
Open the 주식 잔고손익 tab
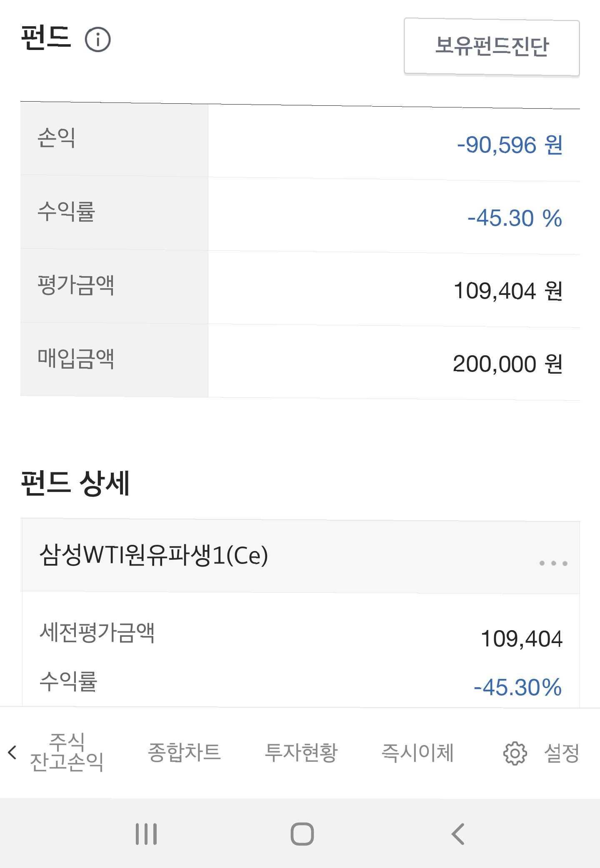tap(67, 752)
